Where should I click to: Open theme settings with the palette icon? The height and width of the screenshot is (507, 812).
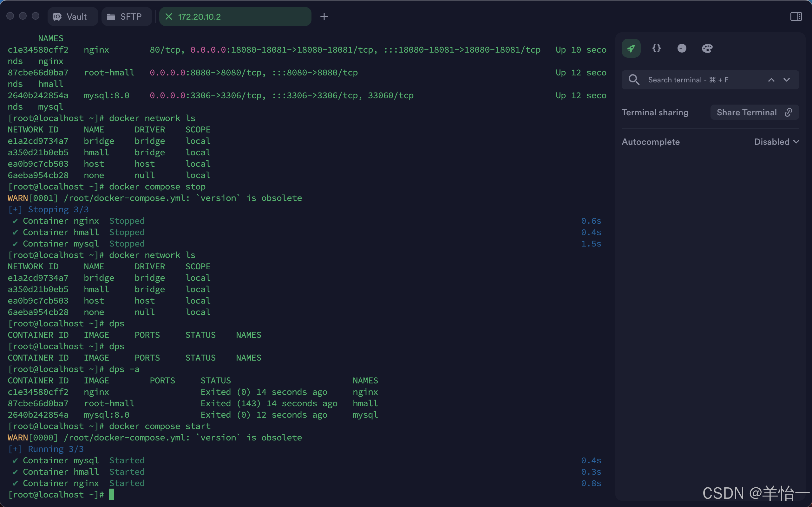pos(707,48)
